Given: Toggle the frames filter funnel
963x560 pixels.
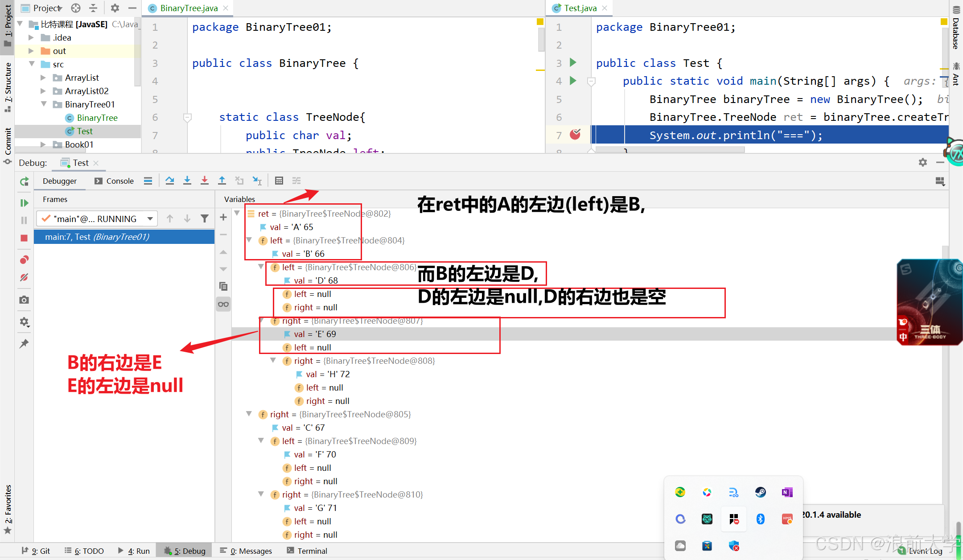Looking at the screenshot, I should (x=205, y=218).
